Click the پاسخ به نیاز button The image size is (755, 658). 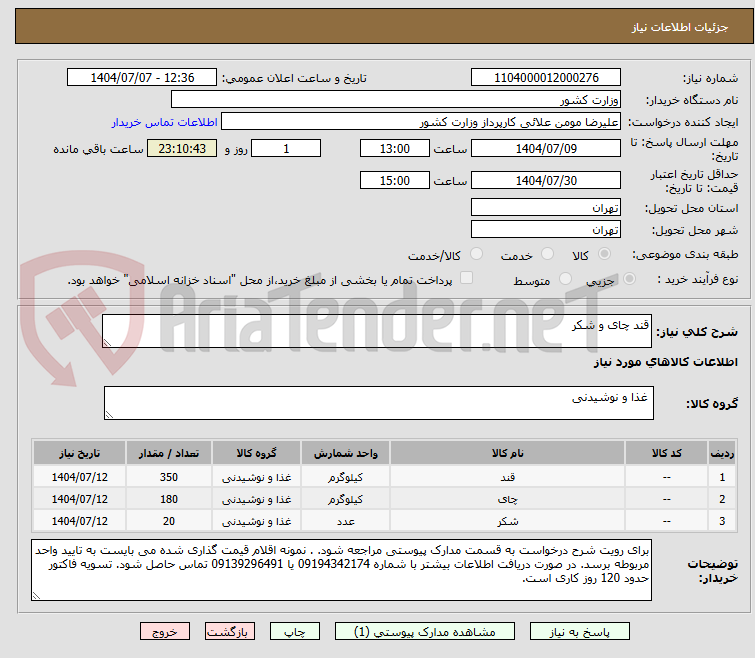580,632
